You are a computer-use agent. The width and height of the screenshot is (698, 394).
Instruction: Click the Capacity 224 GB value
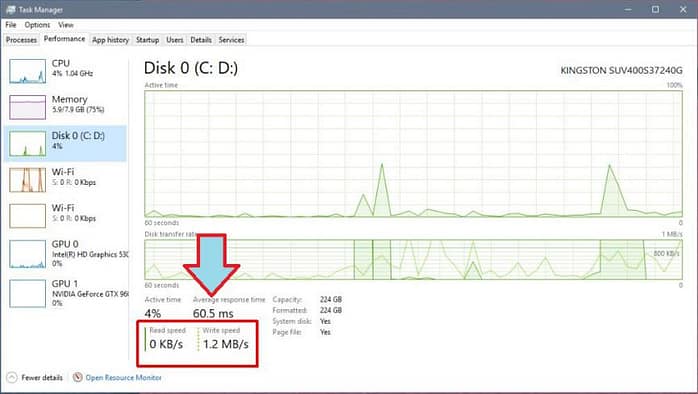pos(331,299)
